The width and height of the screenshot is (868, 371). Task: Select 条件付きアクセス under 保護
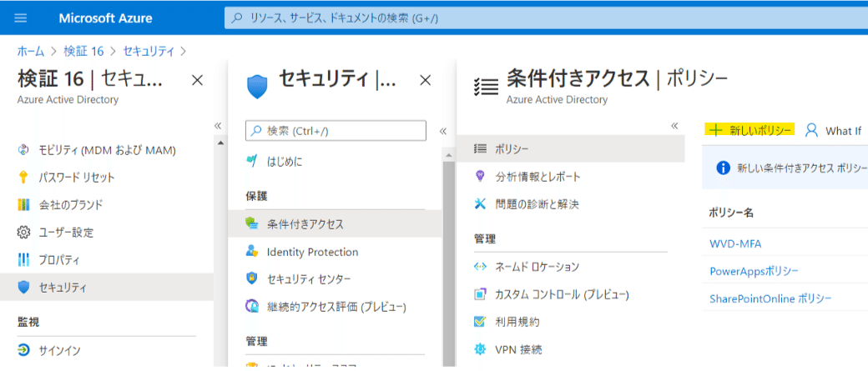pyautogui.click(x=335, y=224)
